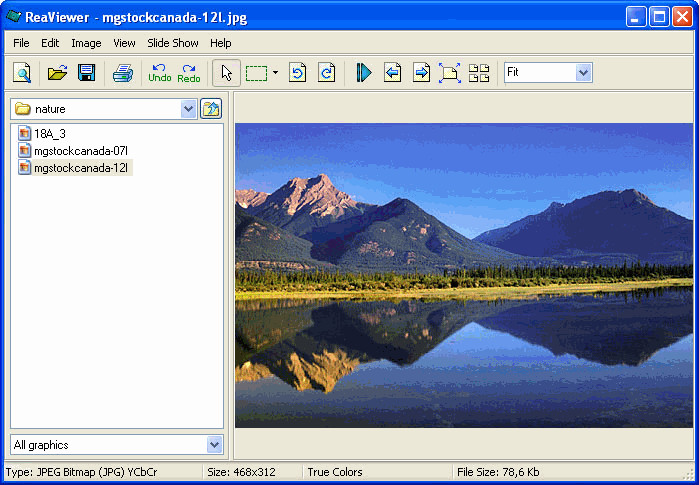The image size is (699, 485).
Task: Print the image using printer icon
Action: tap(123, 73)
